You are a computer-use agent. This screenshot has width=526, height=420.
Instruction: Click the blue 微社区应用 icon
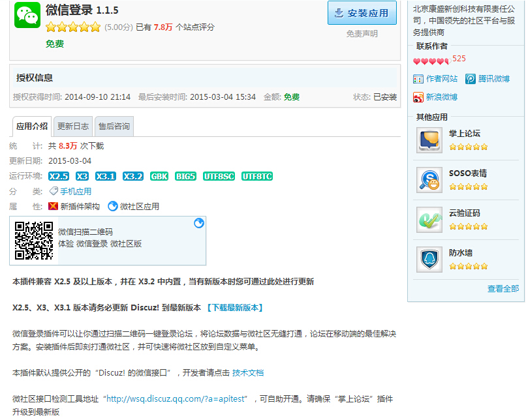pyautogui.click(x=113, y=206)
